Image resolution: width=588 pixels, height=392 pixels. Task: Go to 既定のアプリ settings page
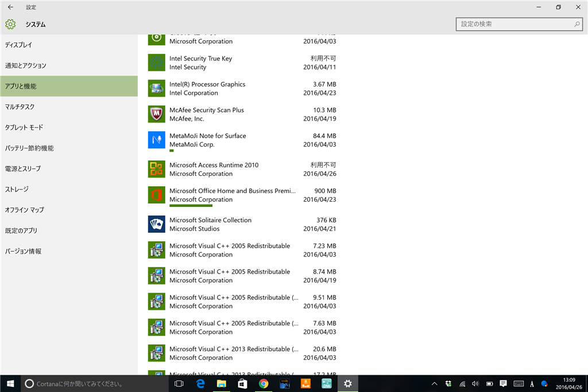[x=69, y=230]
